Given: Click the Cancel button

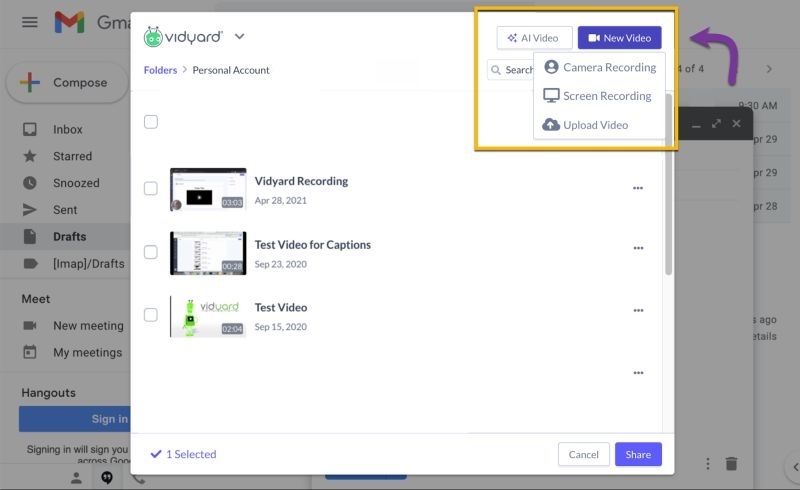Looking at the screenshot, I should coord(584,454).
